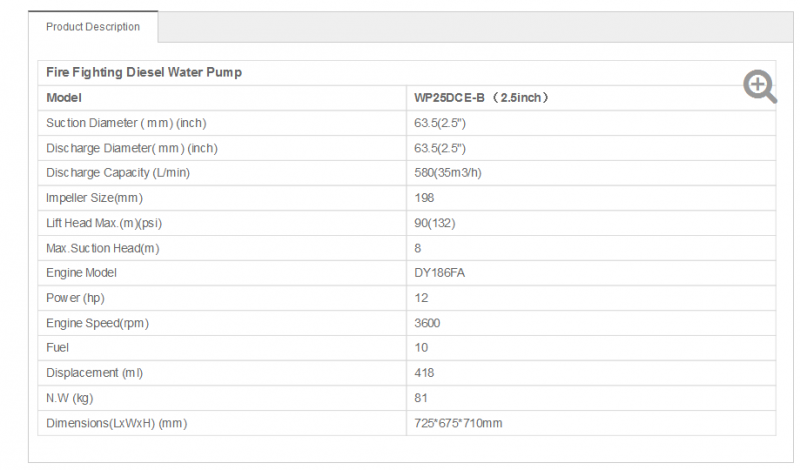
Task: Click the Discharge Diameter value 63.5(2.5")
Action: coord(440,148)
